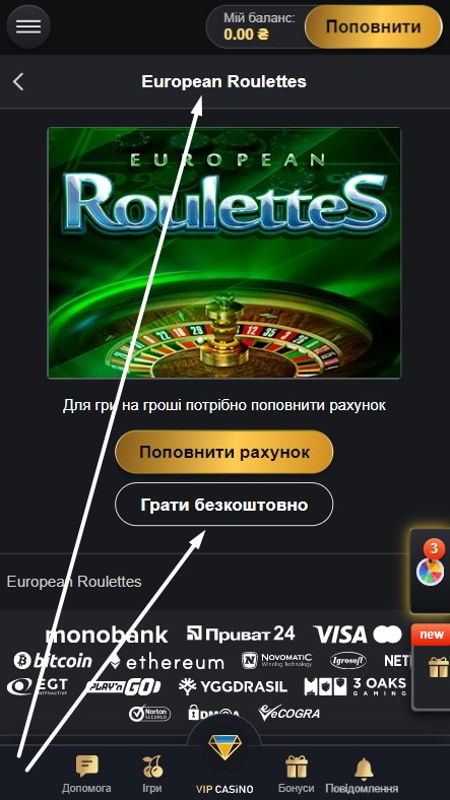Viewport: 450px width, 800px height.
Task: Open the Повідомлення bell icon
Action: click(x=364, y=768)
